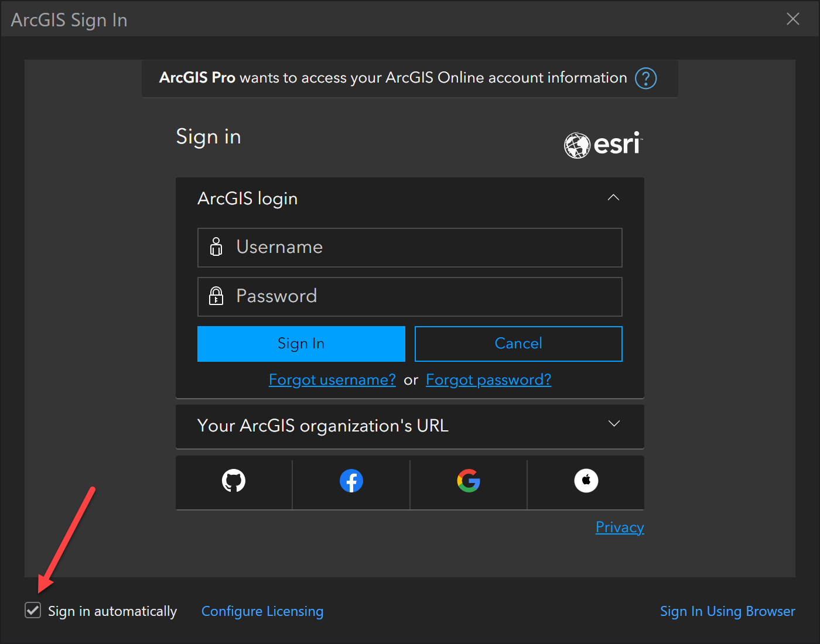Viewport: 820px width, 644px height.
Task: Click the padlock icon in Password field
Action: coord(216,296)
